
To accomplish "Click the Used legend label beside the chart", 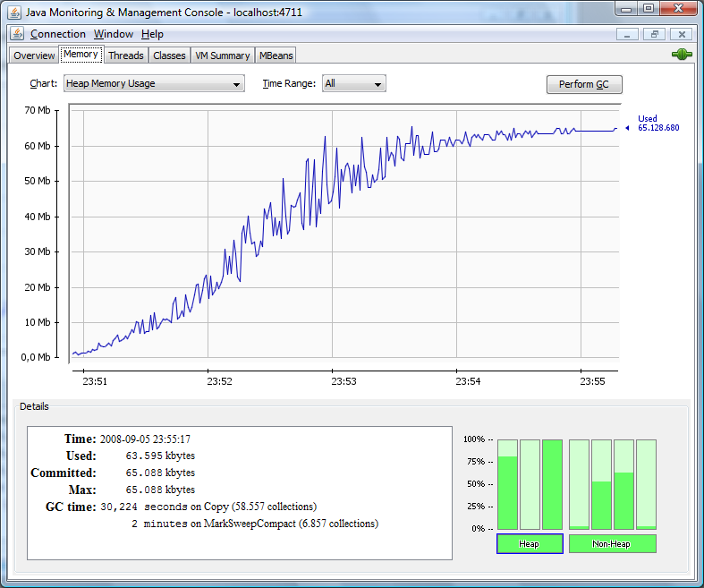I will tap(648, 118).
